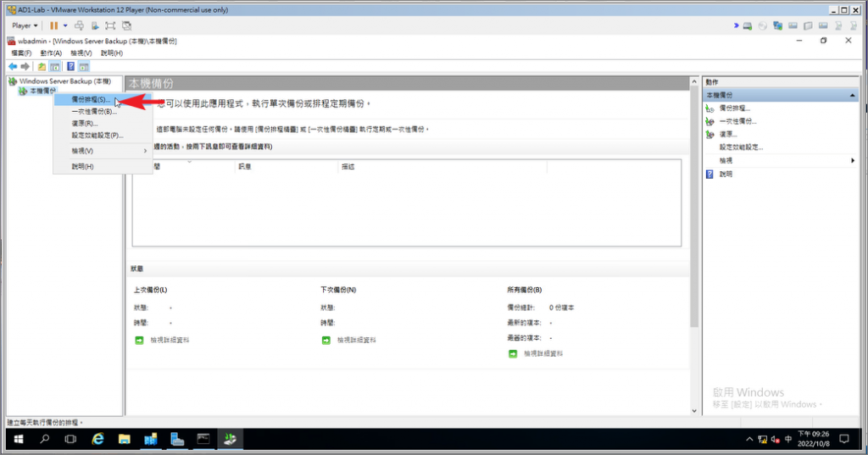Open the 檢視(V) menu in the menu bar

81,53
